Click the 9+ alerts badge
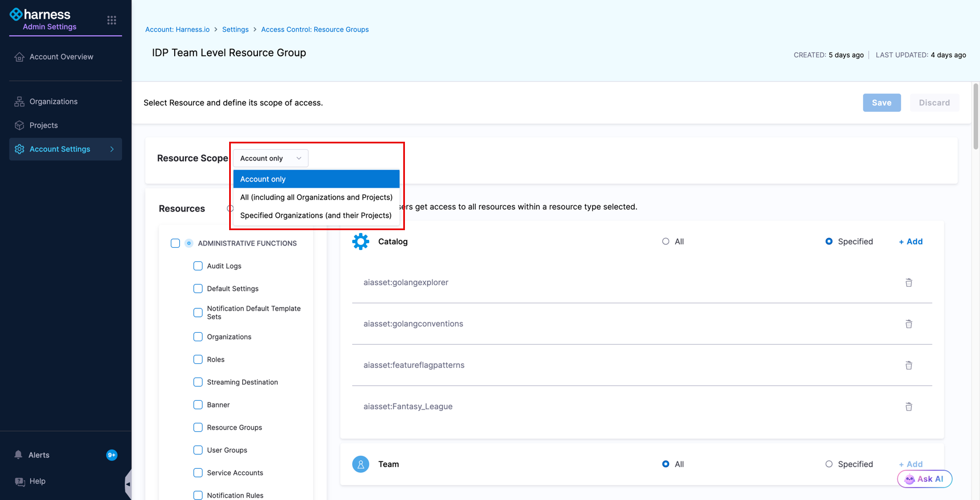980x500 pixels. [x=112, y=455]
